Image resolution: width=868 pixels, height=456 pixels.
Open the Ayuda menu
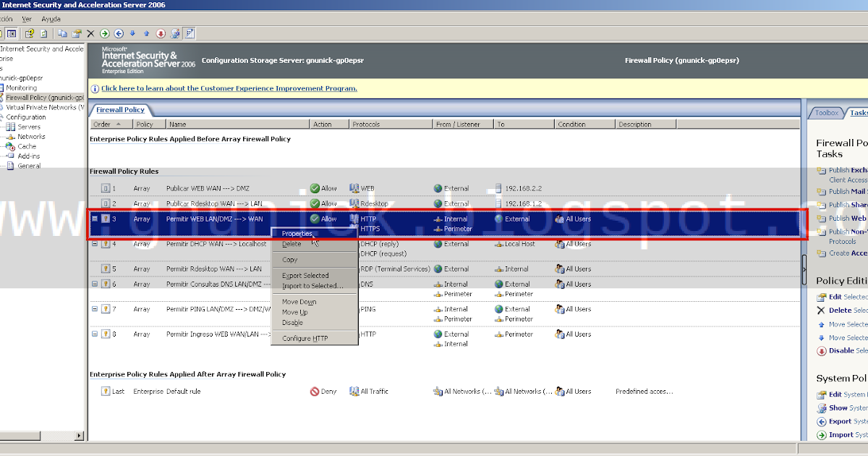[x=51, y=19]
